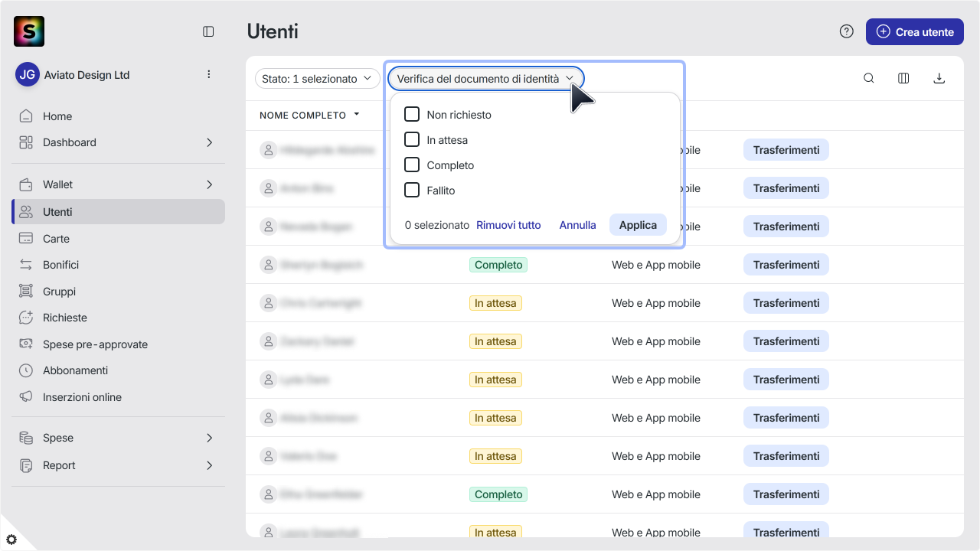The height and width of the screenshot is (551, 980).
Task: Open the help question mark icon
Action: [846, 31]
